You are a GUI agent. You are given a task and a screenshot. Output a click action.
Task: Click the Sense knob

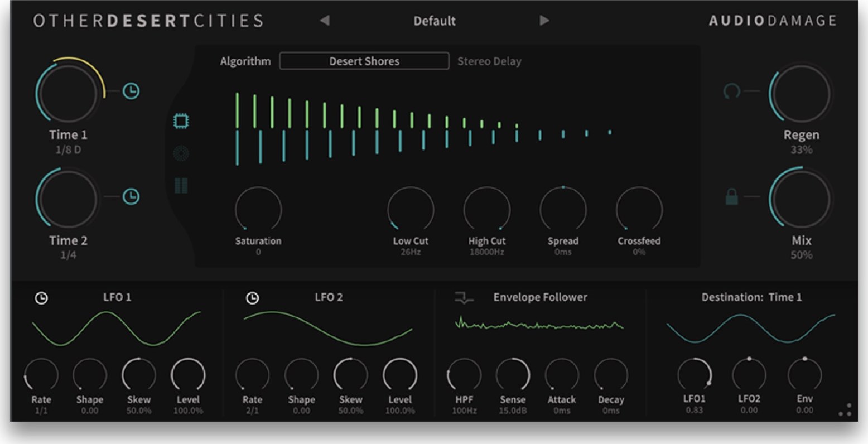(513, 374)
